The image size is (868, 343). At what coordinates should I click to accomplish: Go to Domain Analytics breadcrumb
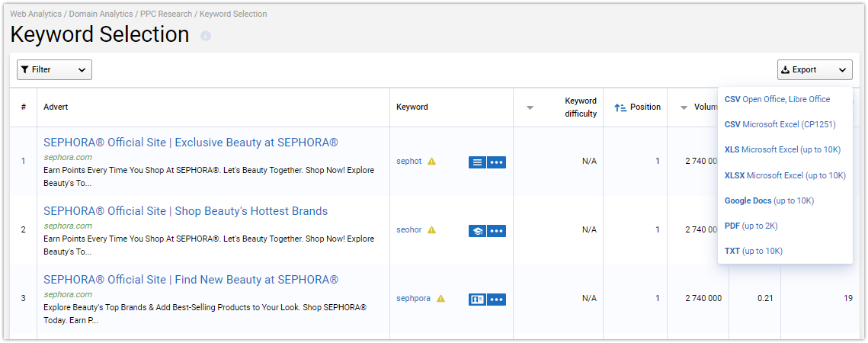101,14
